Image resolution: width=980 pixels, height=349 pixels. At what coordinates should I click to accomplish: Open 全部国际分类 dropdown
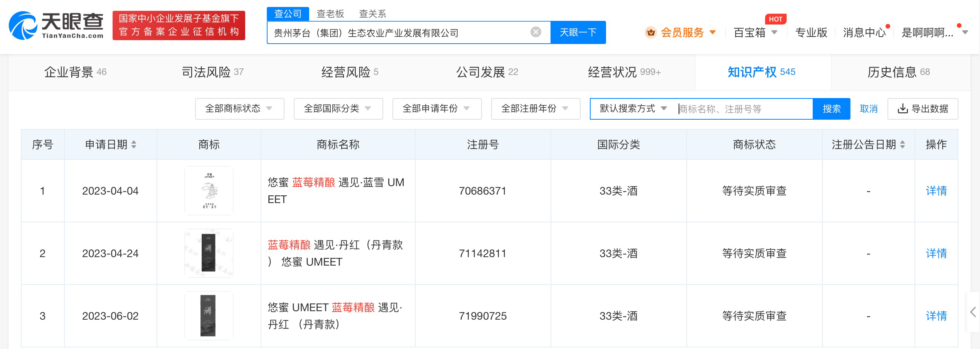(338, 109)
